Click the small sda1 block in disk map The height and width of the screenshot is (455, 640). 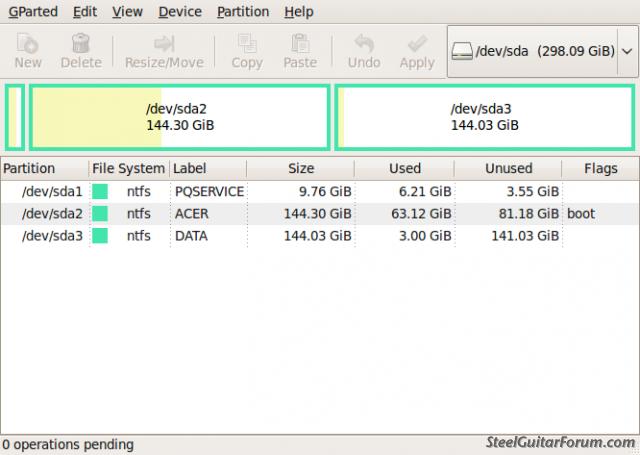point(14,117)
